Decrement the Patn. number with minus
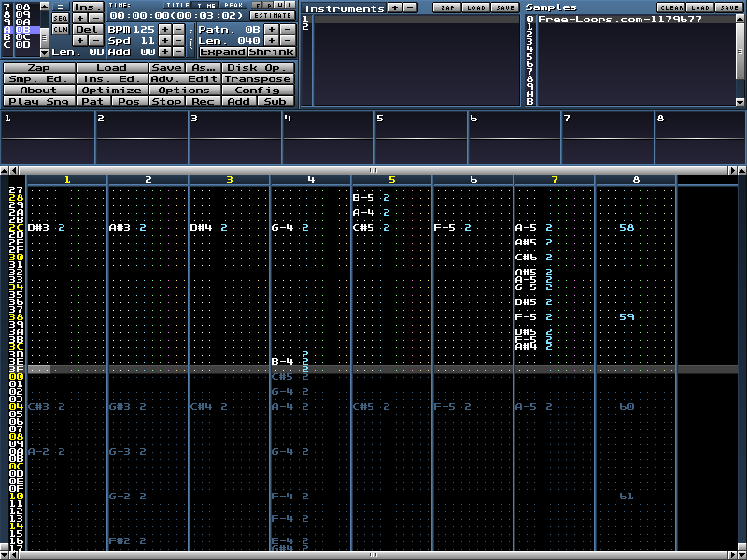 tap(288, 30)
